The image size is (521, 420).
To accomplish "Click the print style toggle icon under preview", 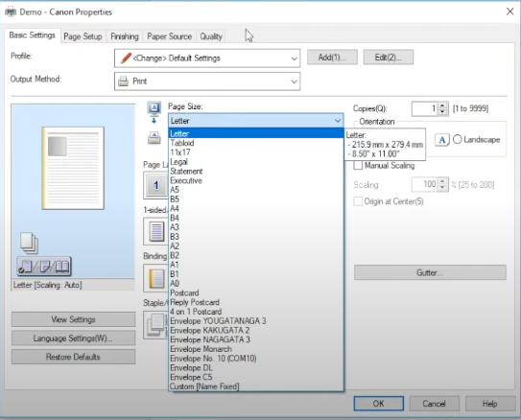I will coord(44,266).
